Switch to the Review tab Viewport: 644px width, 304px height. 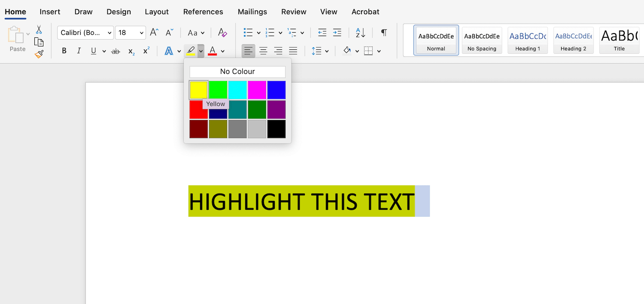point(294,12)
